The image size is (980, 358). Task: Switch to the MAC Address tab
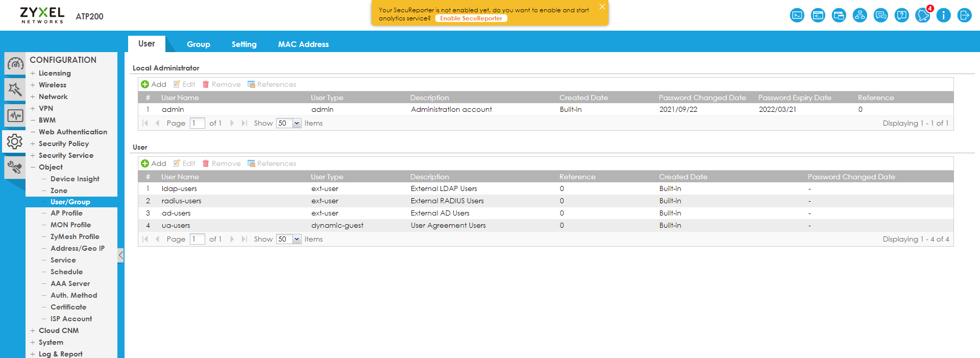(x=303, y=44)
